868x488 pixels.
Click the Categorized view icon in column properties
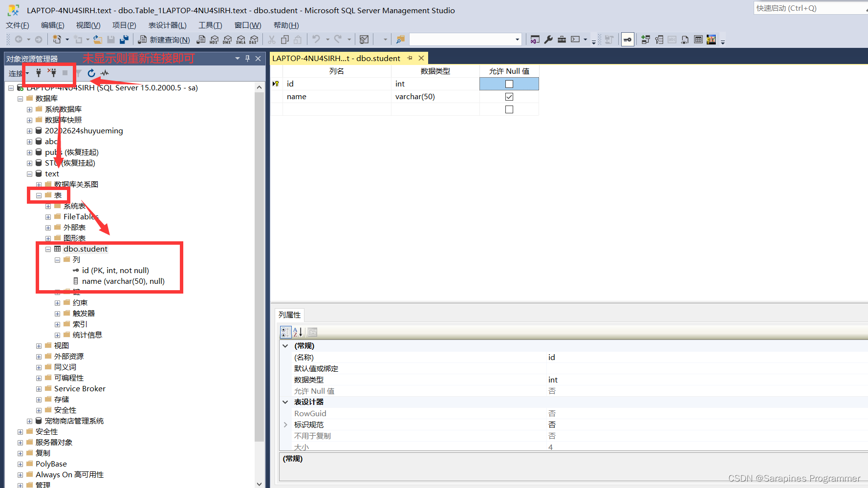286,332
